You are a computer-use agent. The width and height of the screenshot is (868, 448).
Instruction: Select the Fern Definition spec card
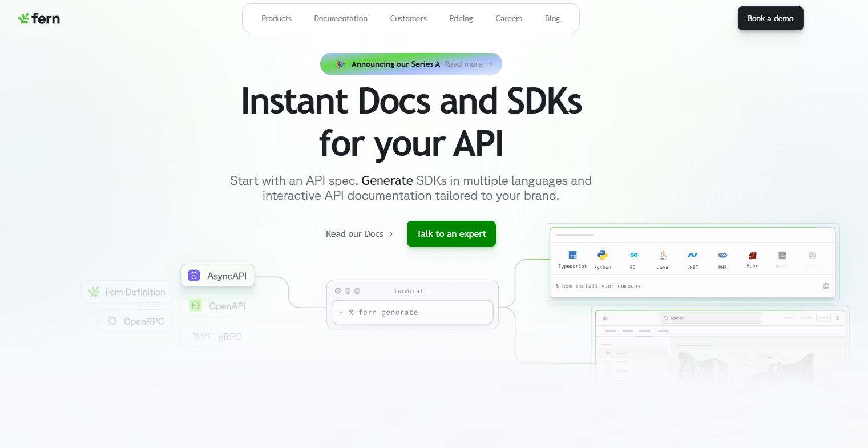[x=126, y=292]
